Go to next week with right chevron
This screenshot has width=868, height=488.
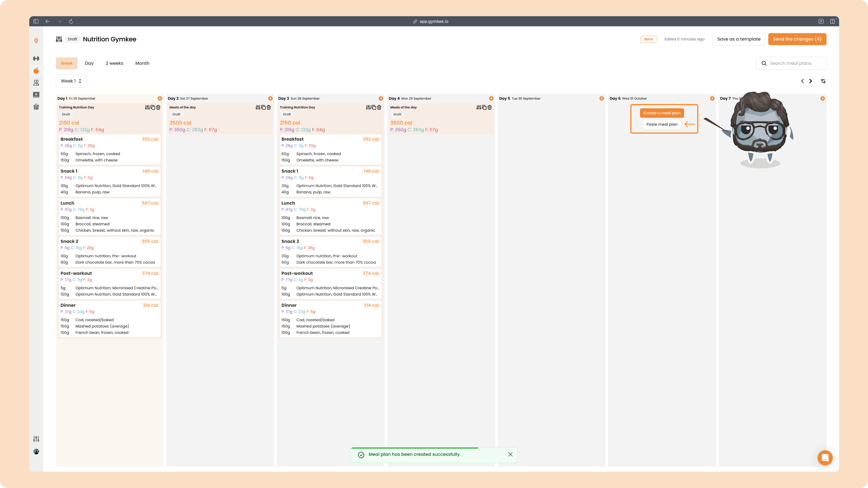(811, 81)
